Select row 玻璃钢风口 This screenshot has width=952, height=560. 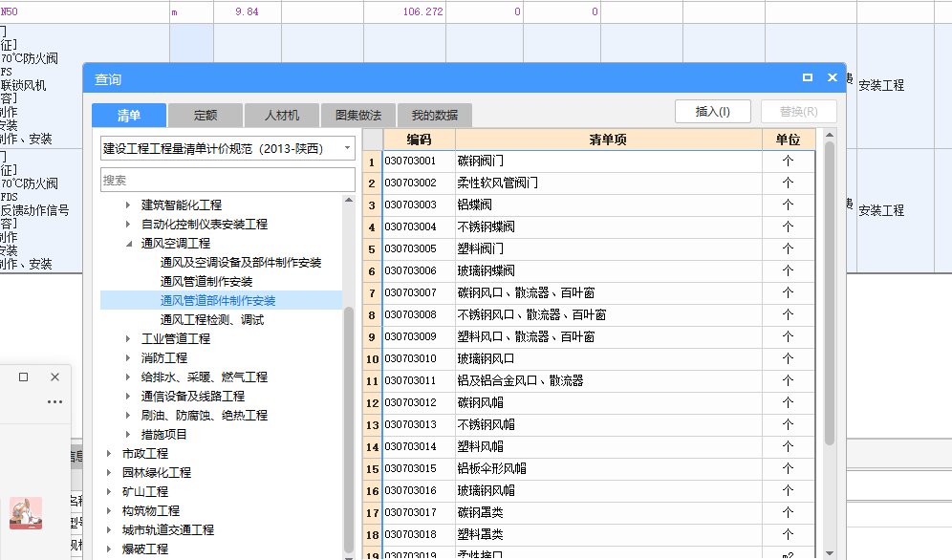tap(589, 358)
